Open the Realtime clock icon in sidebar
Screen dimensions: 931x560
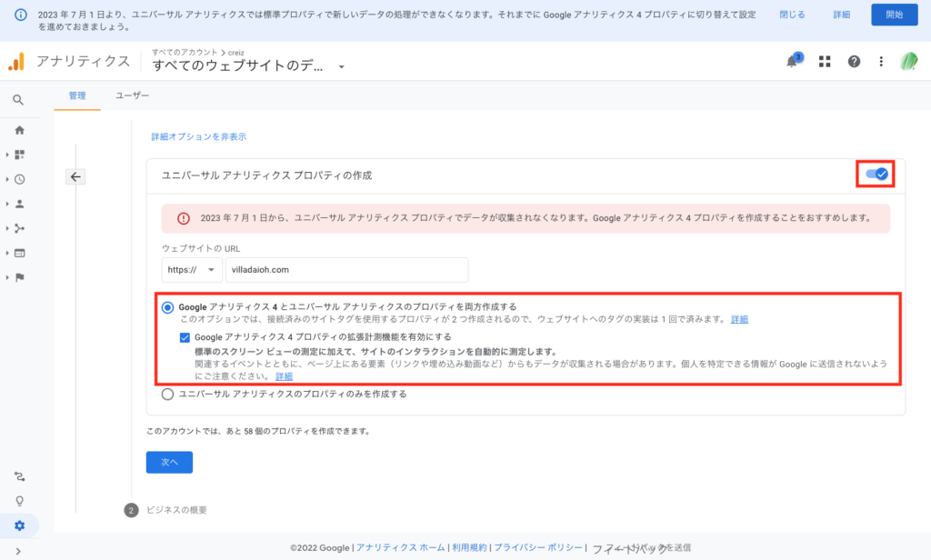click(19, 179)
